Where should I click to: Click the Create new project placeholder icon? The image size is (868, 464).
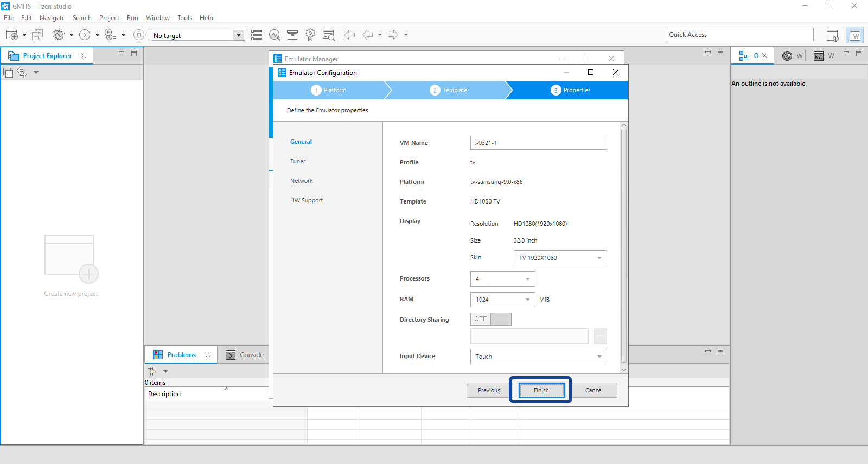71,259
